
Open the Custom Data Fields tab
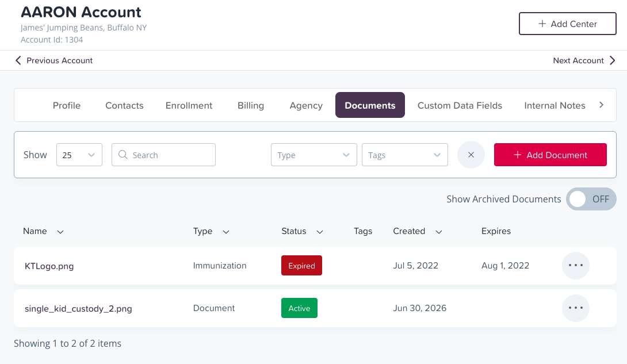point(460,105)
